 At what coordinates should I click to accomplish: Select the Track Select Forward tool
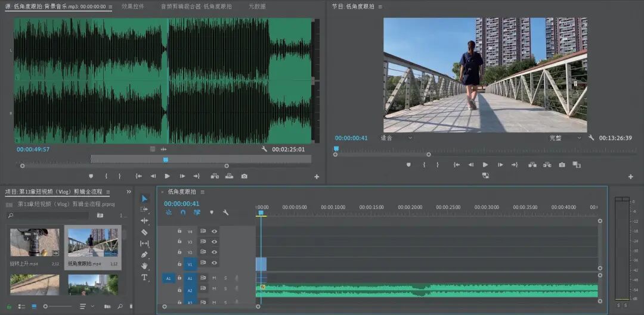pyautogui.click(x=144, y=210)
